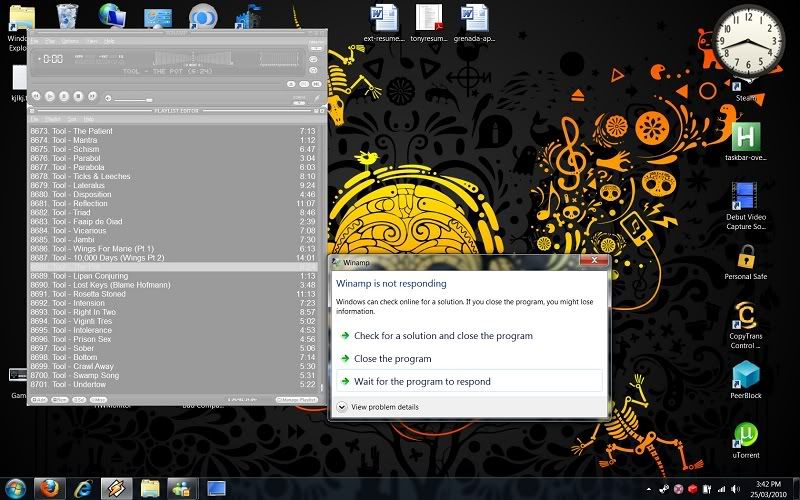Image resolution: width=800 pixels, height=500 pixels.
Task: Open Winamp Play menu
Action: tap(49, 41)
